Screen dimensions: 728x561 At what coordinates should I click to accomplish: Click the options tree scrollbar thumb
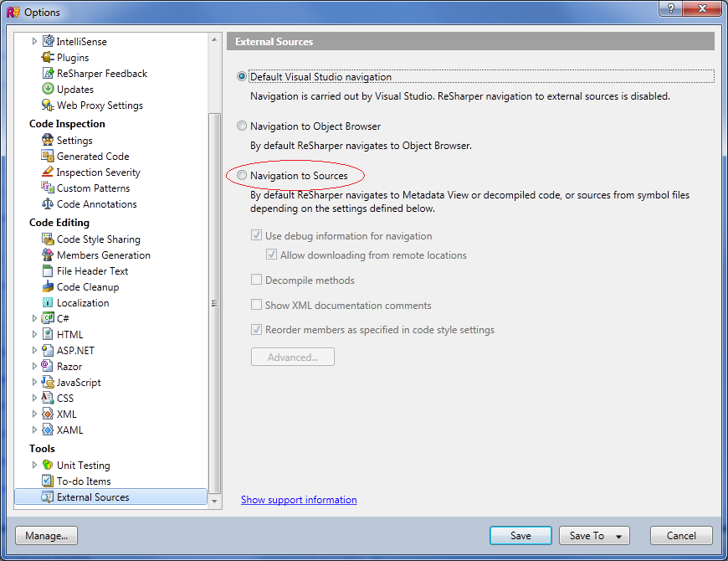(x=214, y=303)
